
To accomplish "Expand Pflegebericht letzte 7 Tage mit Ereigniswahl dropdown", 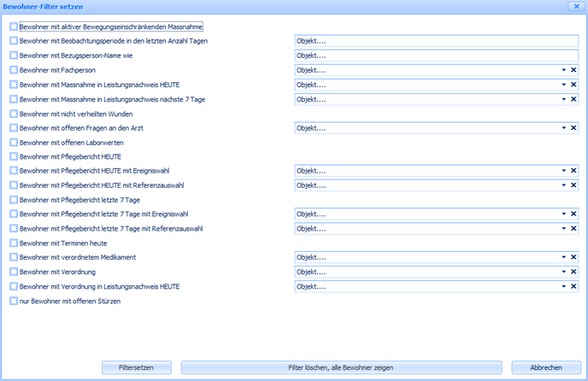I will (x=563, y=214).
